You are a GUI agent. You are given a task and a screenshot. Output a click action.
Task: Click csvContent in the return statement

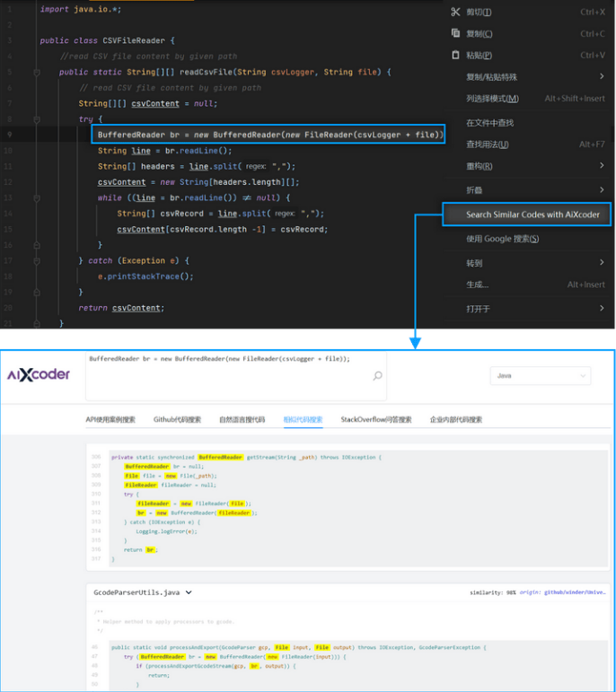point(136,308)
